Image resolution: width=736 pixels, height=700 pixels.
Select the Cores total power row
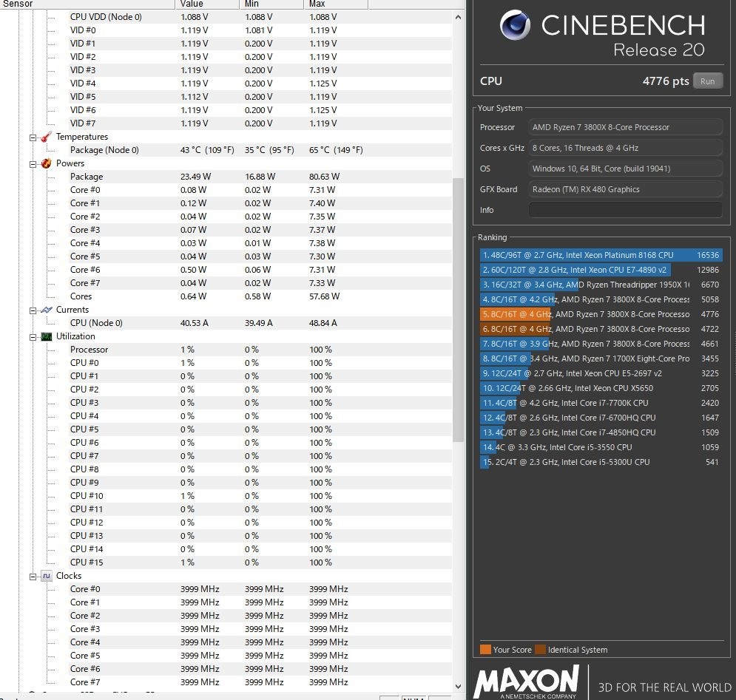pyautogui.click(x=260, y=296)
